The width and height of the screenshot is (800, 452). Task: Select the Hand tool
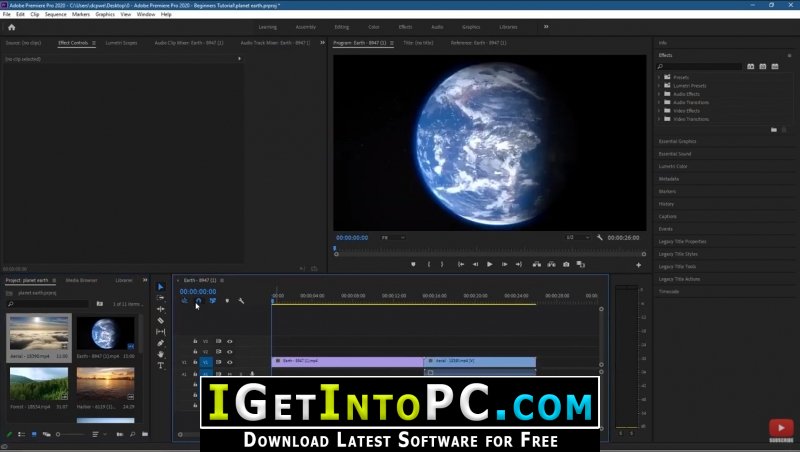(161, 354)
